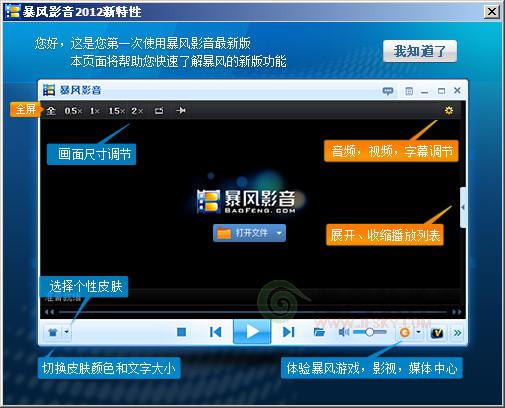Click the 我知道了 button
Image resolution: width=505 pixels, height=408 pixels.
click(x=420, y=51)
